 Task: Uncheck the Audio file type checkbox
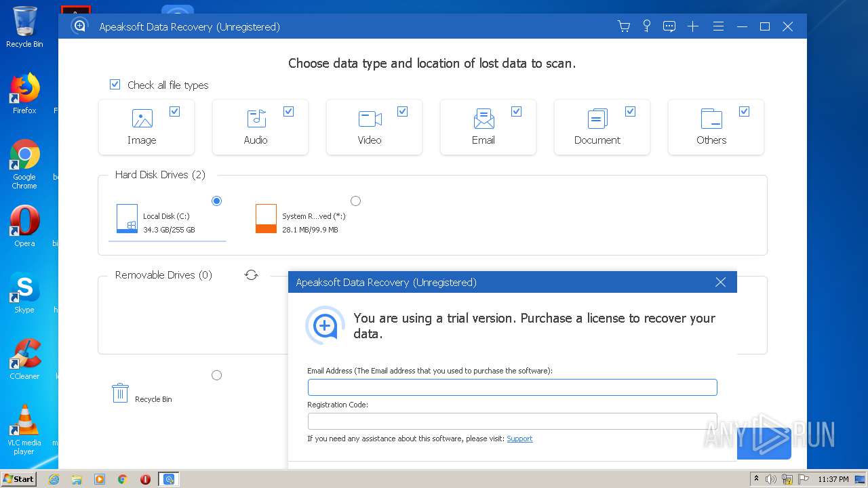tap(288, 111)
